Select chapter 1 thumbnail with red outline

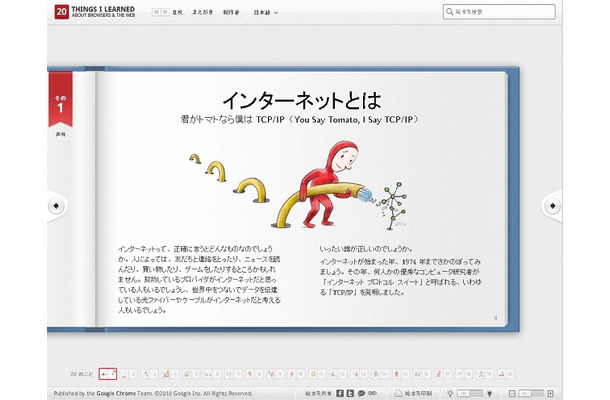click(108, 374)
